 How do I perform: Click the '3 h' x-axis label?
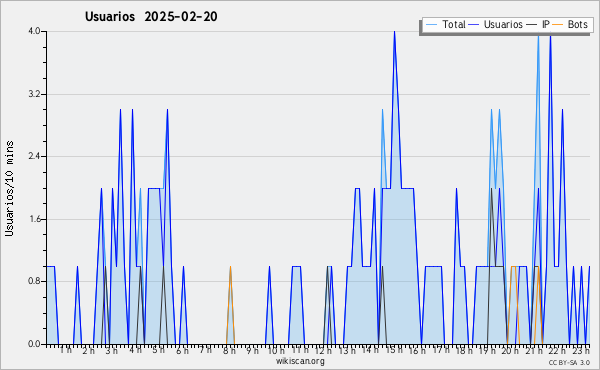coord(111,351)
